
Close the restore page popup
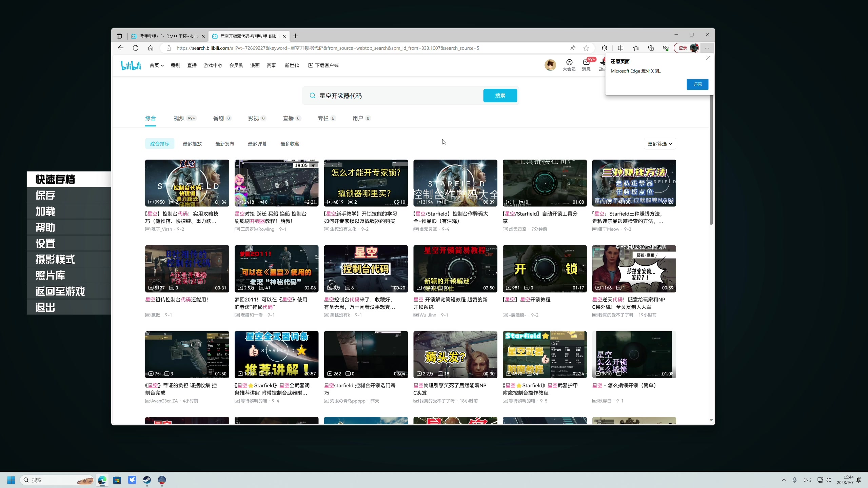(708, 58)
